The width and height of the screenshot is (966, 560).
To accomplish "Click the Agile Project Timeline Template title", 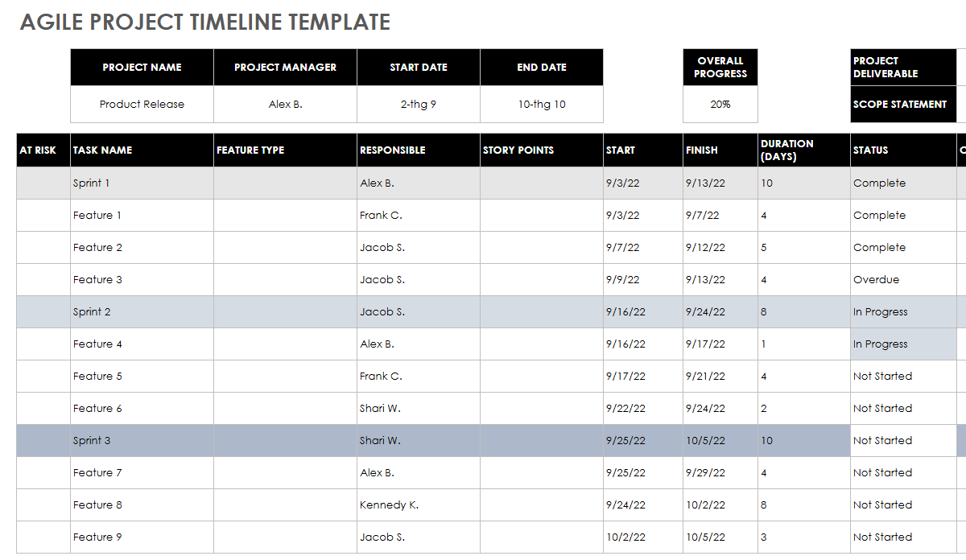I will (205, 23).
